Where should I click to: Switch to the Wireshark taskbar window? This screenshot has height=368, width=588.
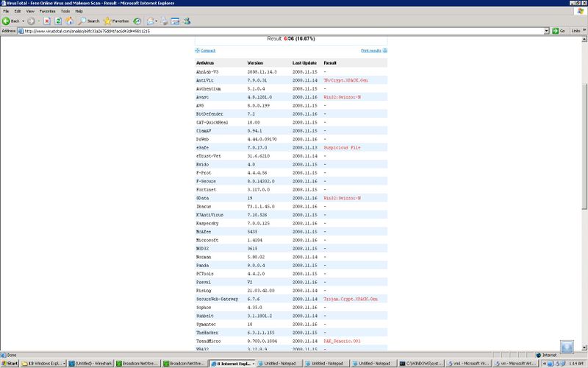(90, 364)
